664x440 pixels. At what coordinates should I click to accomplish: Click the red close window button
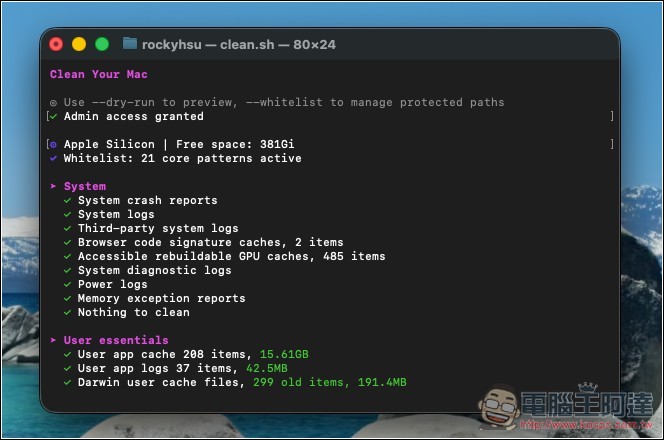click(56, 44)
